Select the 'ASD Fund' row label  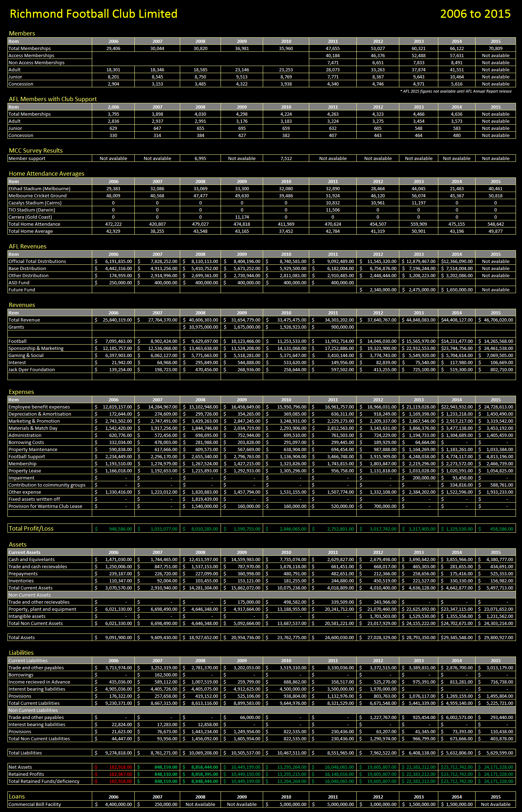[x=19, y=282]
